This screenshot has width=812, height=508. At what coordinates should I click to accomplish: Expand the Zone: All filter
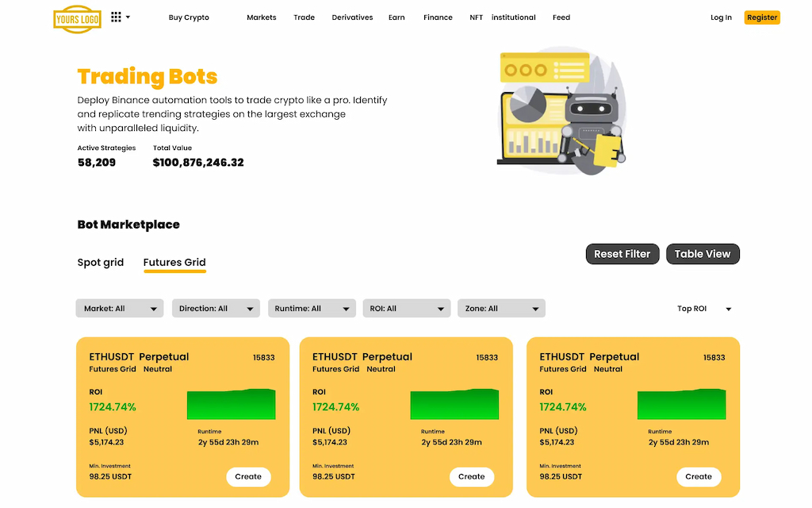pos(501,309)
